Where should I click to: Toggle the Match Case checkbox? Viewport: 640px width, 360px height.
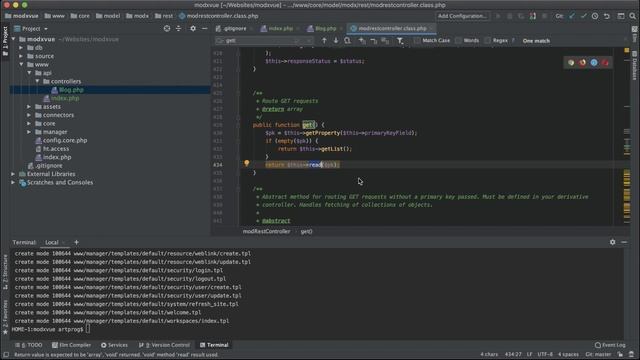417,40
